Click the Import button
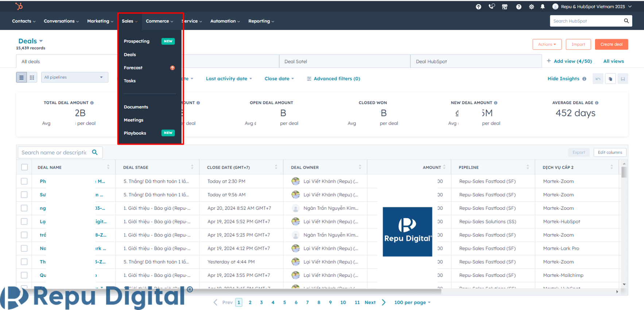 pyautogui.click(x=578, y=44)
